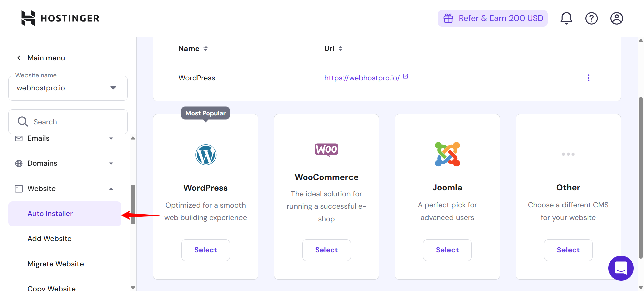644x291 pixels.
Task: Click the gift icon in Refer & Earn
Action: (448, 18)
